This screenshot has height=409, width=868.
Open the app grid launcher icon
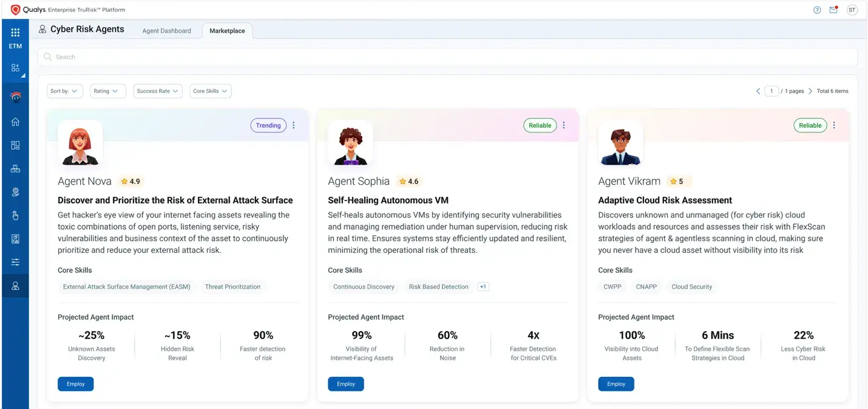point(15,33)
